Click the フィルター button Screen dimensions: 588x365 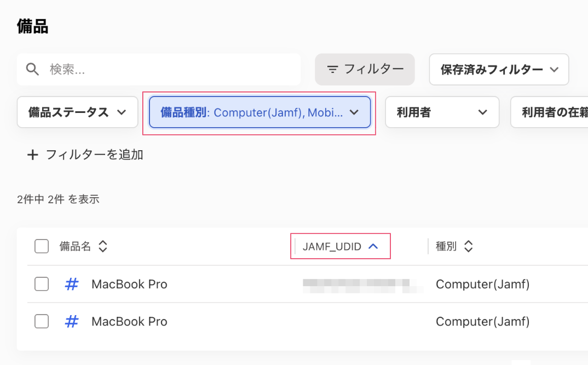(365, 69)
